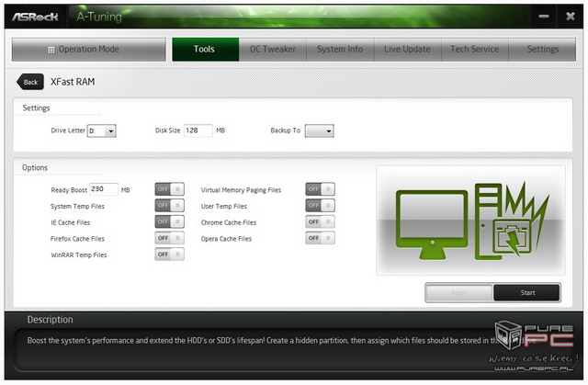Click the Description heading
Image resolution: width=588 pixels, height=385 pixels.
coord(50,320)
